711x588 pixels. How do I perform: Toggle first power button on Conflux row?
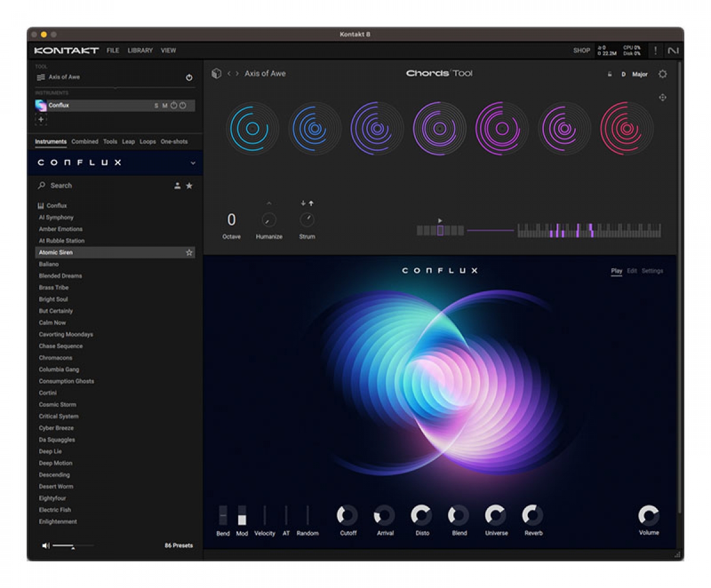click(174, 106)
